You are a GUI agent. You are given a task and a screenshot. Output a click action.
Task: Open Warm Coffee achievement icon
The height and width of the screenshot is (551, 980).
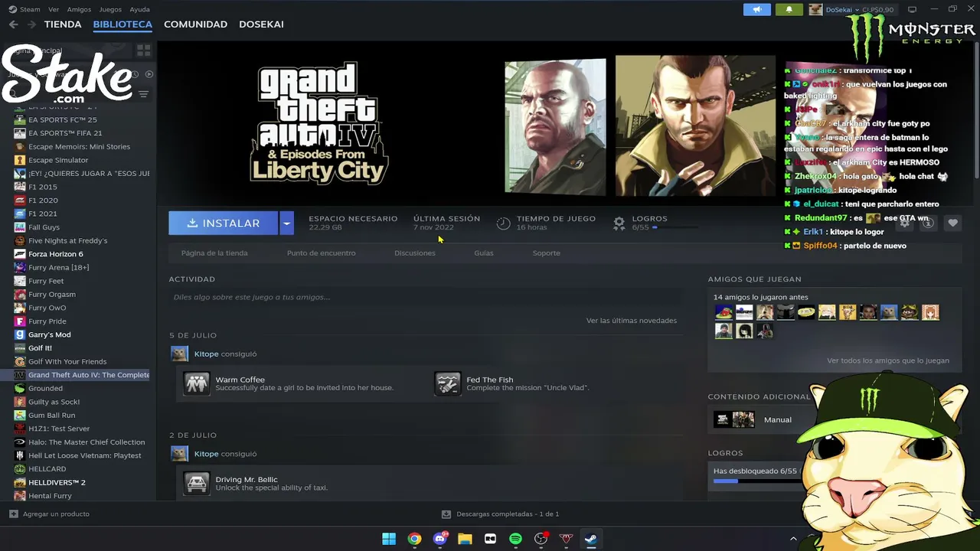pos(197,383)
